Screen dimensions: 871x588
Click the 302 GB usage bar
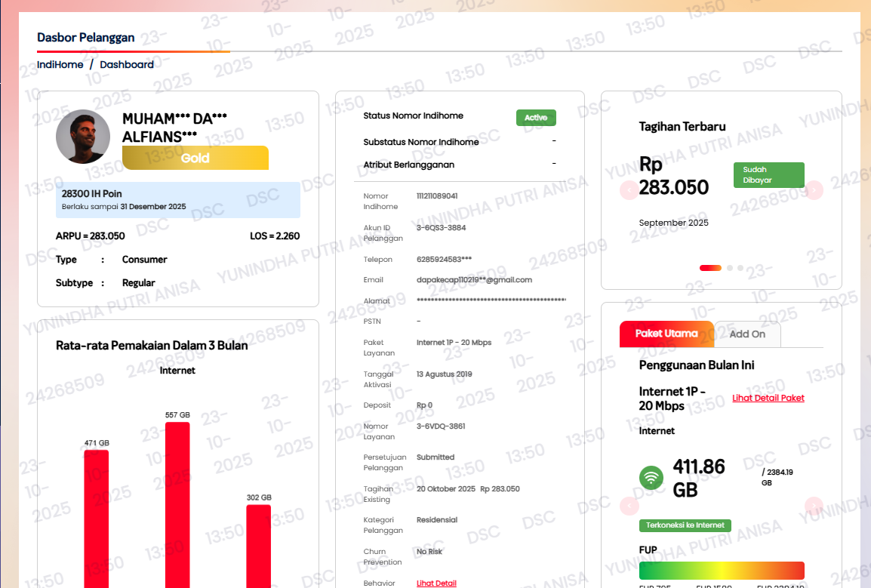point(258,546)
